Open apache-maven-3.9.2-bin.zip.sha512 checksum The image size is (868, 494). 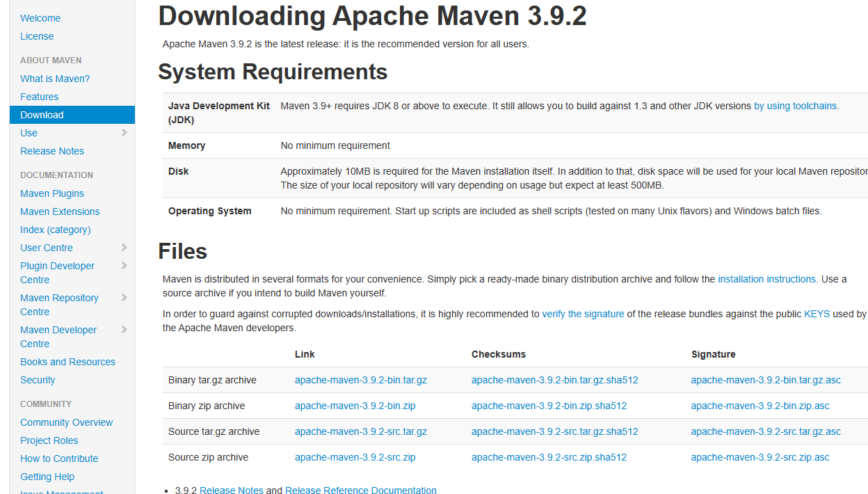pyautogui.click(x=549, y=406)
